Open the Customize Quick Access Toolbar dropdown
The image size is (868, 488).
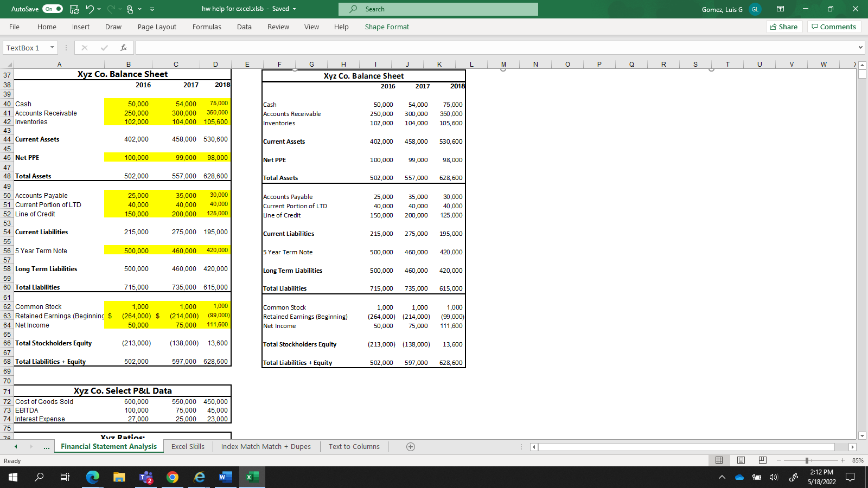click(152, 9)
